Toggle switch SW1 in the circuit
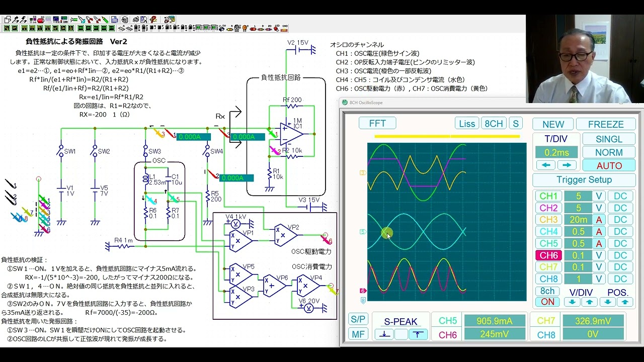Viewport: 644px width, 362px height. [61, 151]
